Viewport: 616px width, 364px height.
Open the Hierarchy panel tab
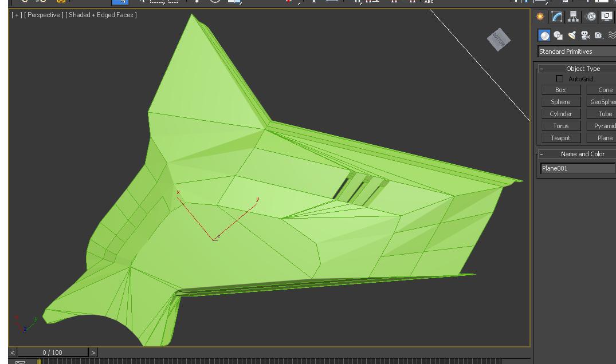pos(573,17)
